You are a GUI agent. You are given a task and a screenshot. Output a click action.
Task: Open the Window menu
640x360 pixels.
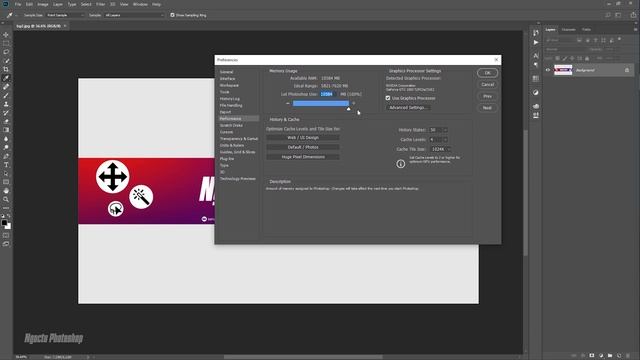140,4
